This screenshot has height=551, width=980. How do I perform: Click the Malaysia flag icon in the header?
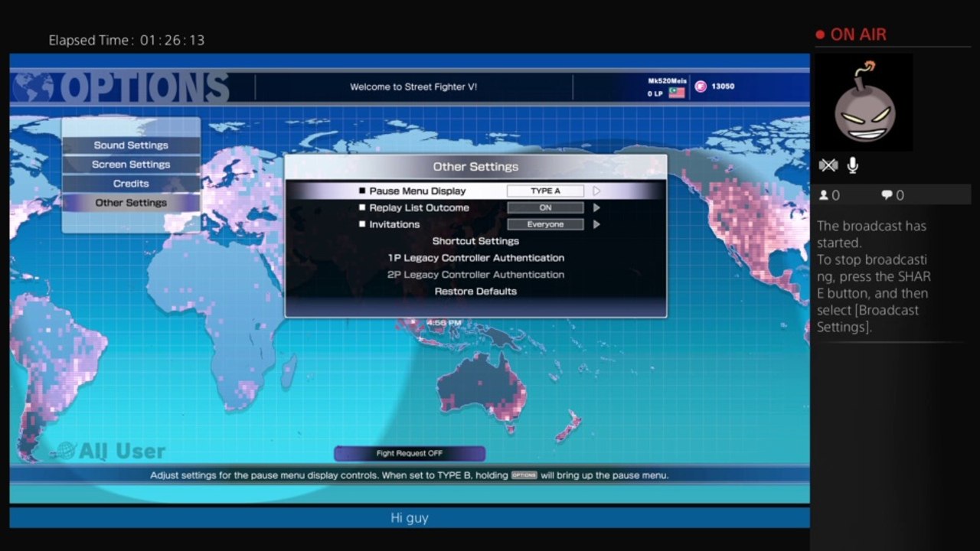[x=676, y=93]
